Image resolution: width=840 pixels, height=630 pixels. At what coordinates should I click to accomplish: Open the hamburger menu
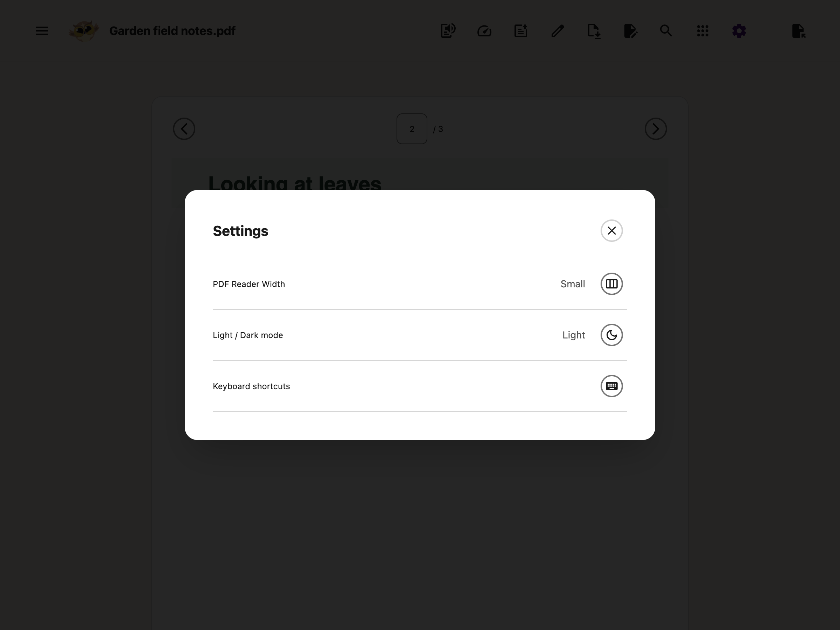click(x=42, y=31)
